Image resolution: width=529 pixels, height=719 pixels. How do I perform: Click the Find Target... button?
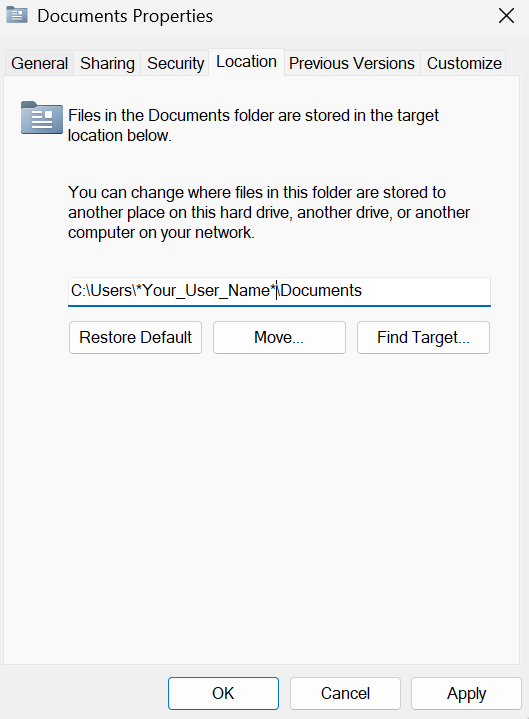423,337
